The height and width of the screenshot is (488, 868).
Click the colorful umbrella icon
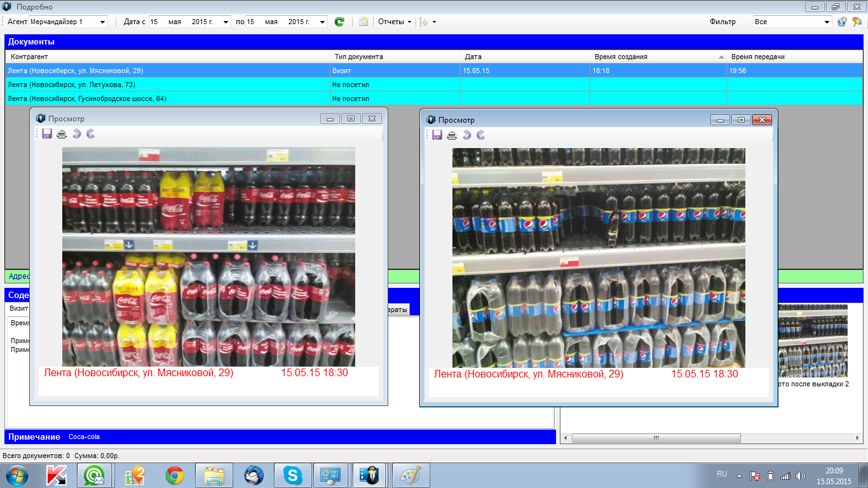click(x=857, y=22)
